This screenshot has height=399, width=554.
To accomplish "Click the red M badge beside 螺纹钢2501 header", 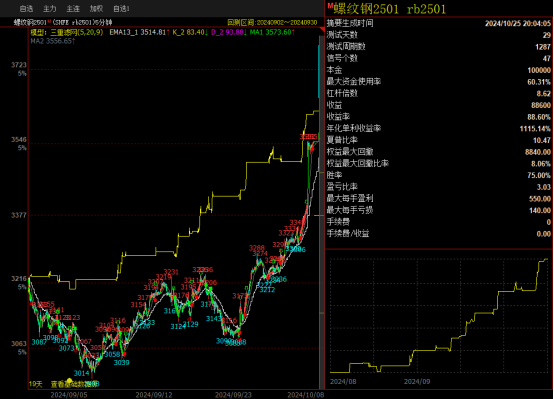I will (330, 6).
